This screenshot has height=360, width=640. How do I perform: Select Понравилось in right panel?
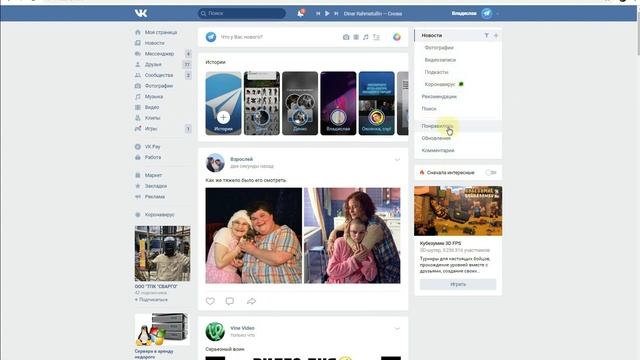[437, 126]
